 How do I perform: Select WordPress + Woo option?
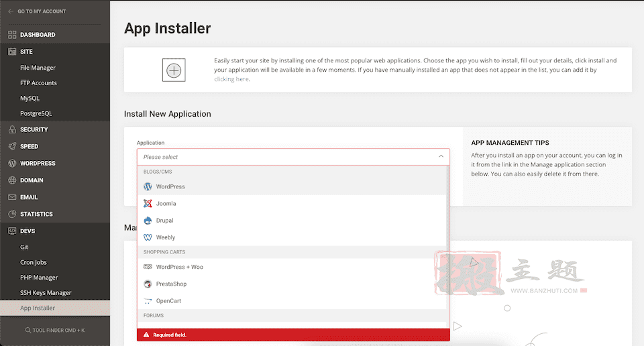[292, 267]
